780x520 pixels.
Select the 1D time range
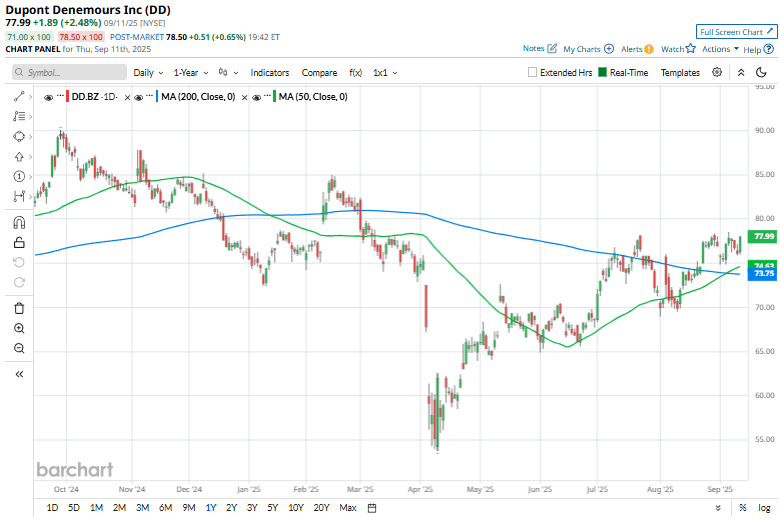point(52,508)
